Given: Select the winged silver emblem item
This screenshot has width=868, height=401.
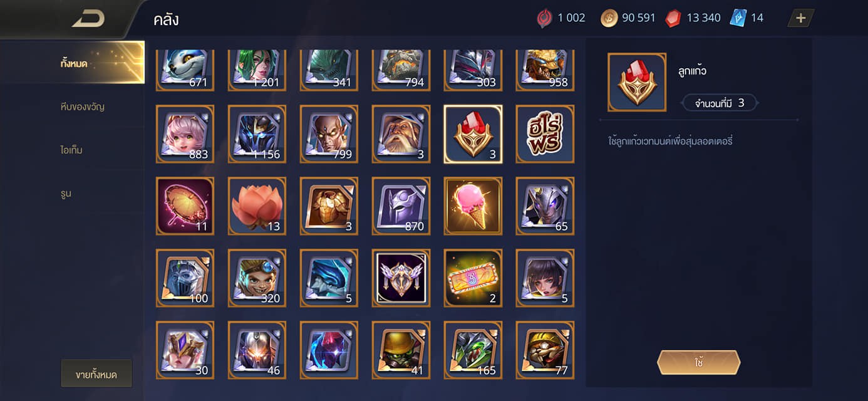Looking at the screenshot, I should [x=401, y=278].
